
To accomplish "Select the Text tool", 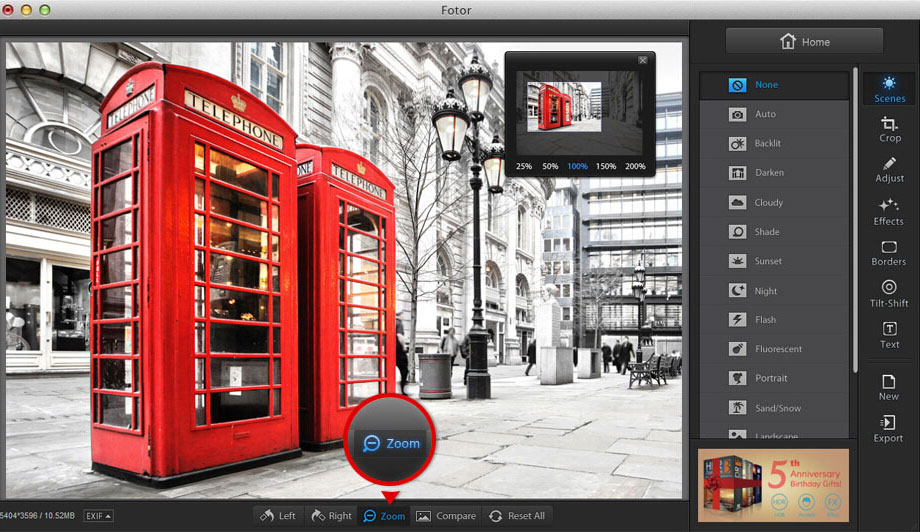I will (x=889, y=335).
